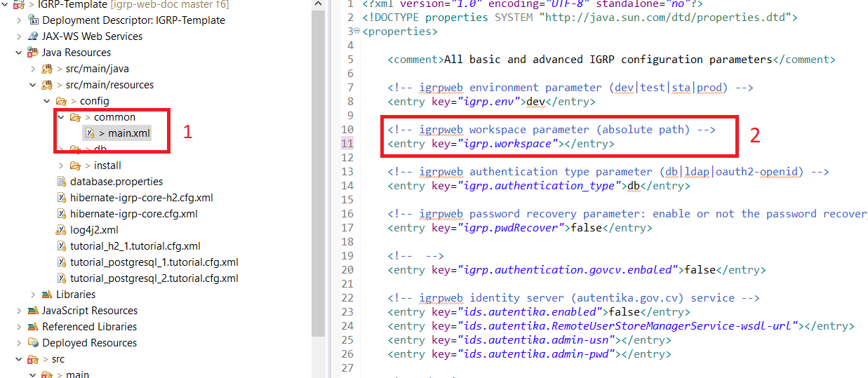Select hibernate-igrp-core.cfg.xml in the tree
This screenshot has width=868, height=378.
click(x=134, y=214)
